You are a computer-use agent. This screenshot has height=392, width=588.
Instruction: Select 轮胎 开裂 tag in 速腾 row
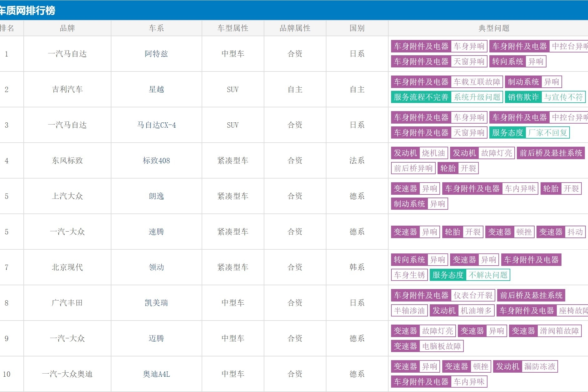tap(463, 232)
